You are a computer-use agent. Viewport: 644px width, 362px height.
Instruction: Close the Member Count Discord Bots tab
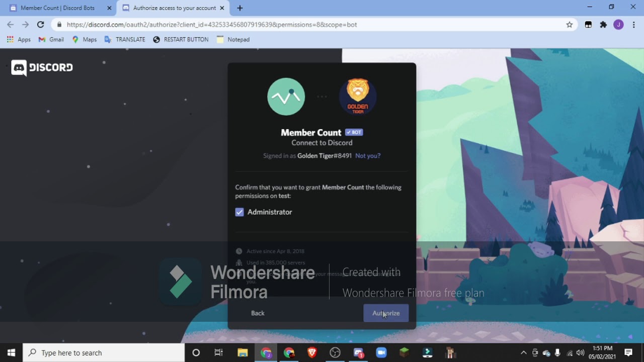109,8
